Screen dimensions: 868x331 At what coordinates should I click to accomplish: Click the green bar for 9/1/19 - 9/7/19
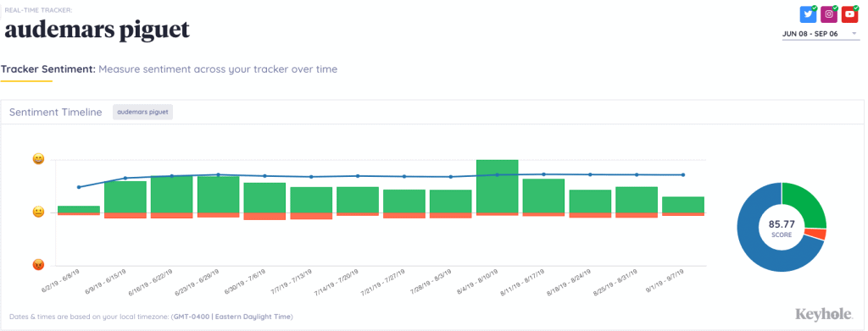(x=683, y=205)
